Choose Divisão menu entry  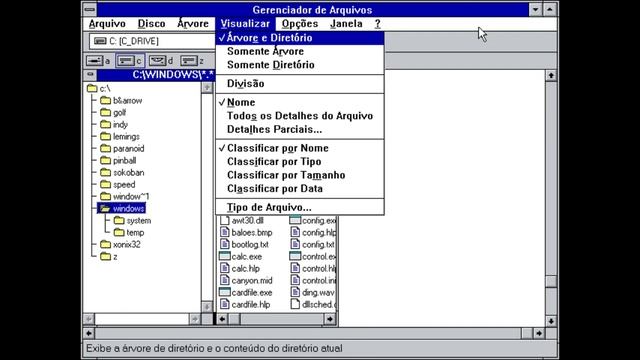tap(300, 84)
